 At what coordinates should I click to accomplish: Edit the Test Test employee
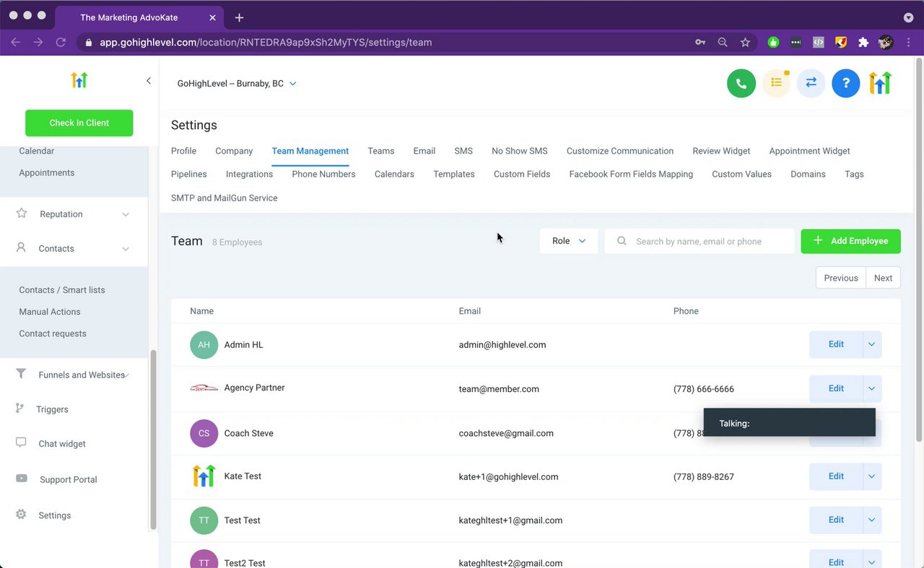point(836,520)
